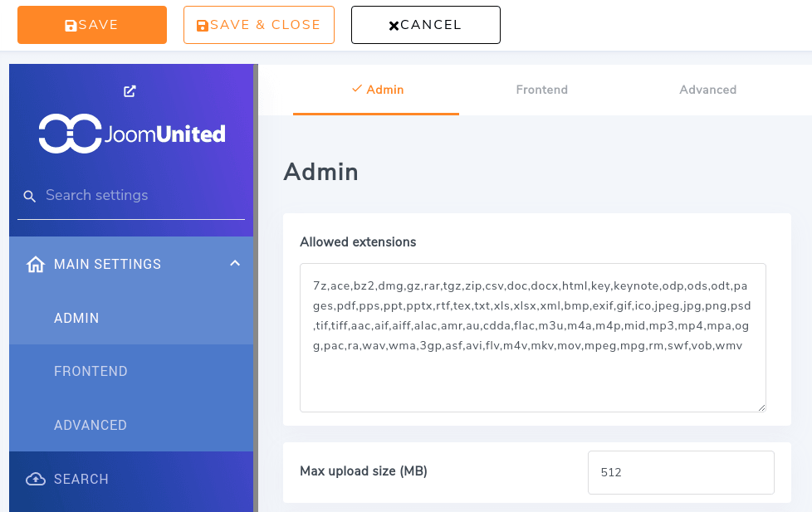The width and height of the screenshot is (812, 512).
Task: Click the Search cloud upload icon
Action: [36, 479]
